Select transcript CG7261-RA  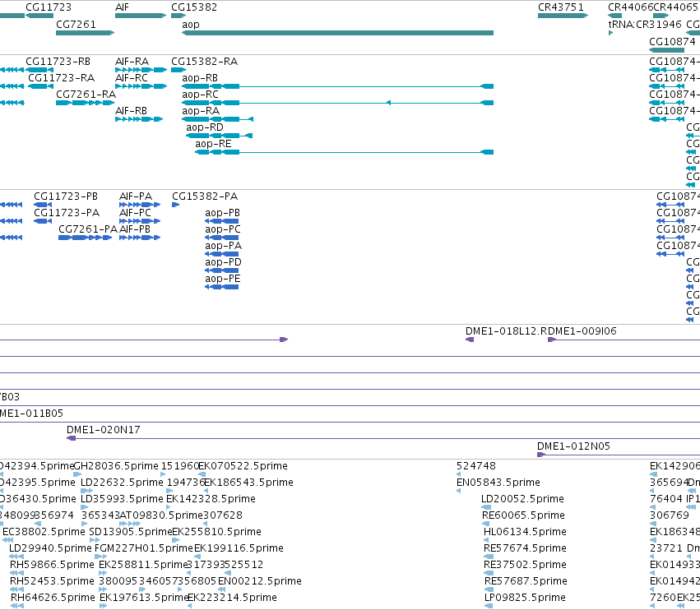86,103
